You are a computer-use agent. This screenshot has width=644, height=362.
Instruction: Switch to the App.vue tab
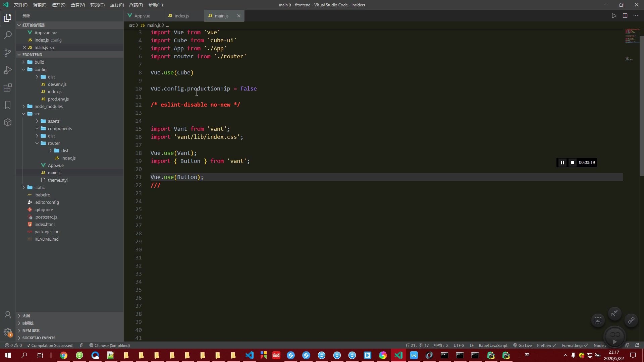[142, 16]
